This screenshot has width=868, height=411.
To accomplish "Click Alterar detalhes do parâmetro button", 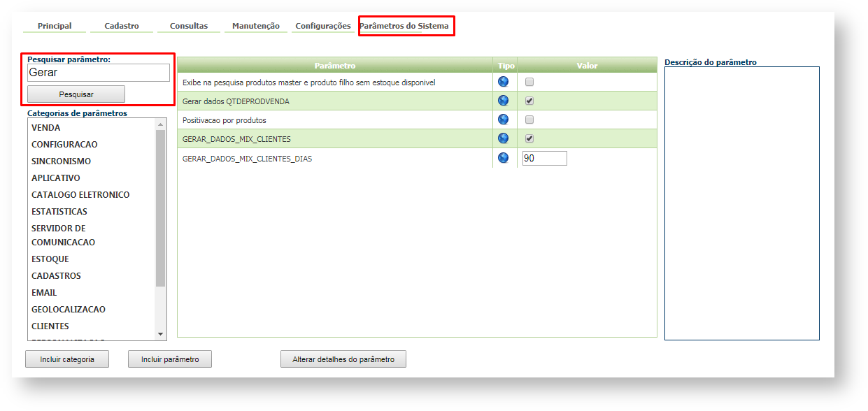I will click(343, 359).
